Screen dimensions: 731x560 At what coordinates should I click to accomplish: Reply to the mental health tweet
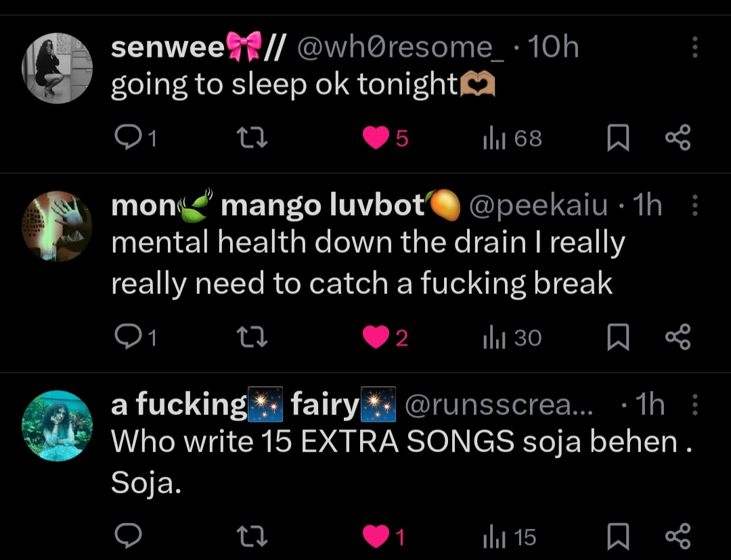click(x=128, y=337)
